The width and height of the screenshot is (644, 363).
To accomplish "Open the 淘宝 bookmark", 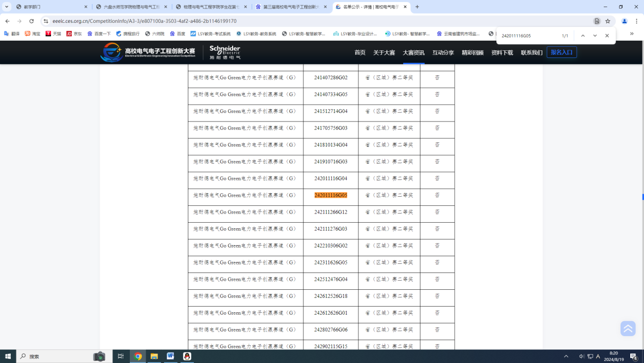I will 33,34.
